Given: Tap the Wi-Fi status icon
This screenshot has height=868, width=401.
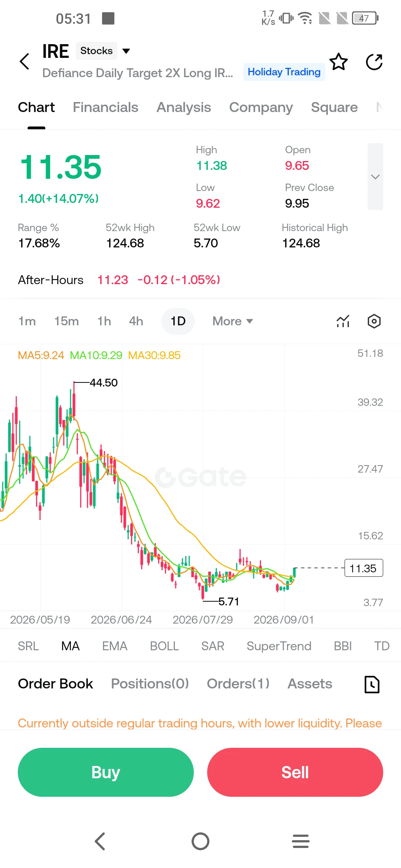Looking at the screenshot, I should [x=305, y=18].
